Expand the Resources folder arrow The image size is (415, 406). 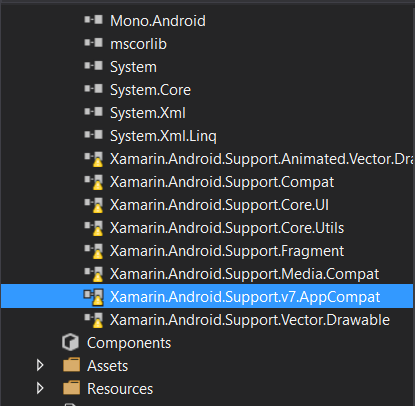click(40, 388)
